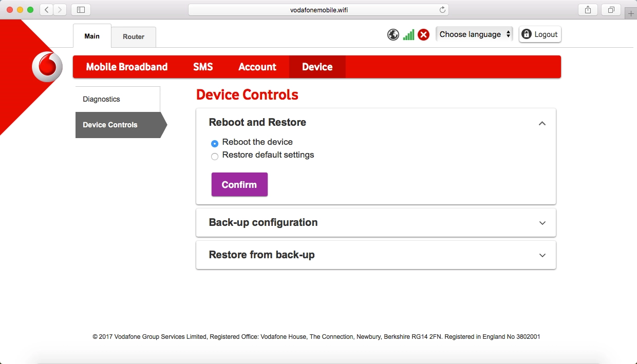Switch to the Router tab
This screenshot has height=364, width=637.
click(134, 37)
